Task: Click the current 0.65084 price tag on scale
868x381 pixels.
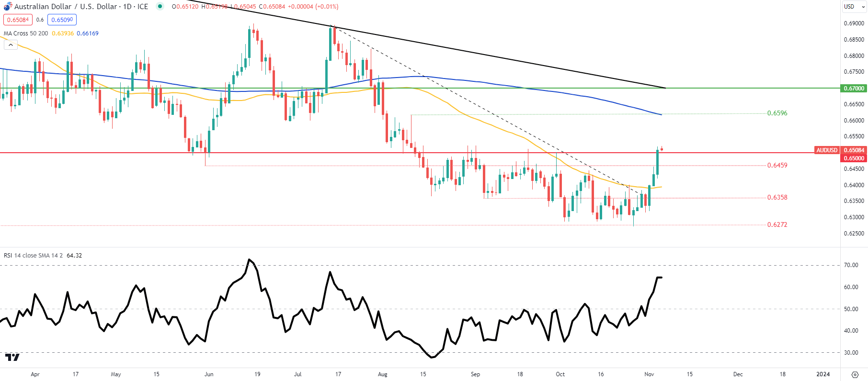Action: [854, 150]
